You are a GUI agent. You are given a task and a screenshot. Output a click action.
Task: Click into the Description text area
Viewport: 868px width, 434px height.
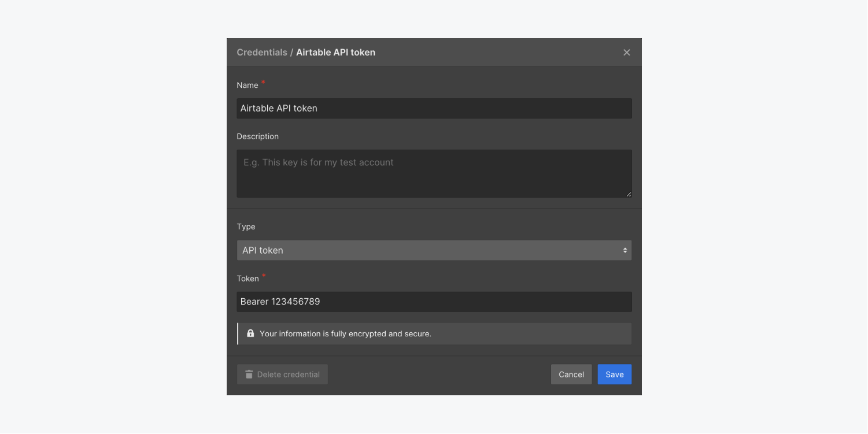434,173
